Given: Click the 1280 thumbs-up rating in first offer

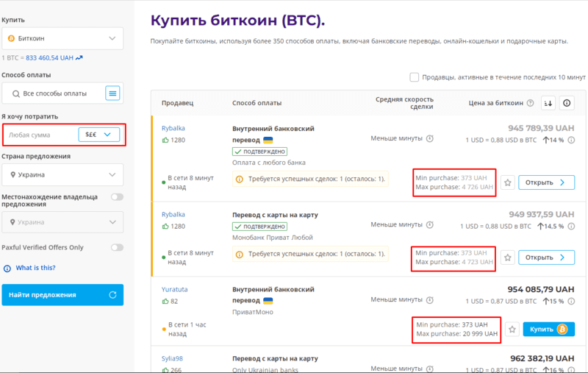Looking at the screenshot, I should (x=173, y=140).
